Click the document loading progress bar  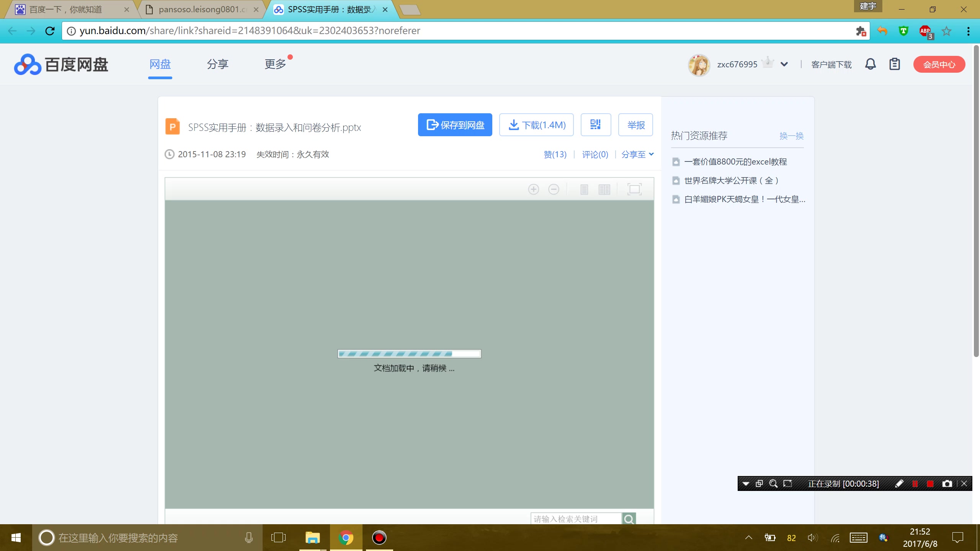(x=409, y=354)
